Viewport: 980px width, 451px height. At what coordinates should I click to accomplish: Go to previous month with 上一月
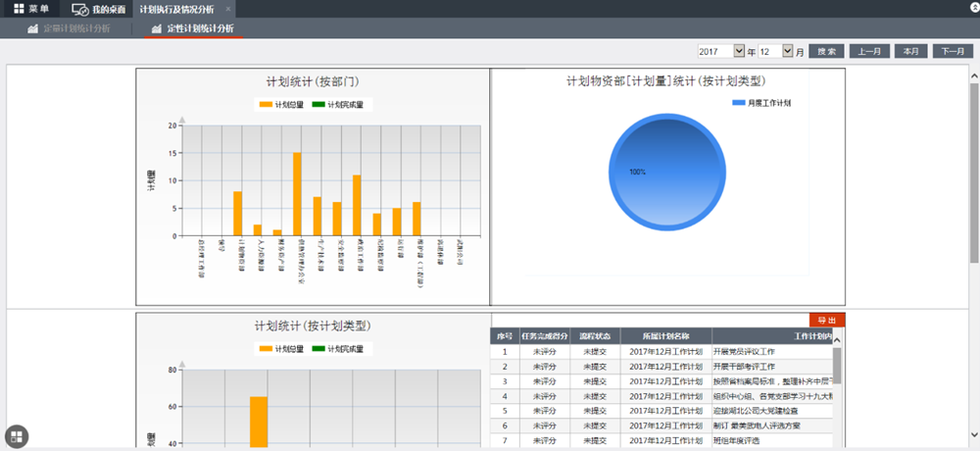pos(869,51)
